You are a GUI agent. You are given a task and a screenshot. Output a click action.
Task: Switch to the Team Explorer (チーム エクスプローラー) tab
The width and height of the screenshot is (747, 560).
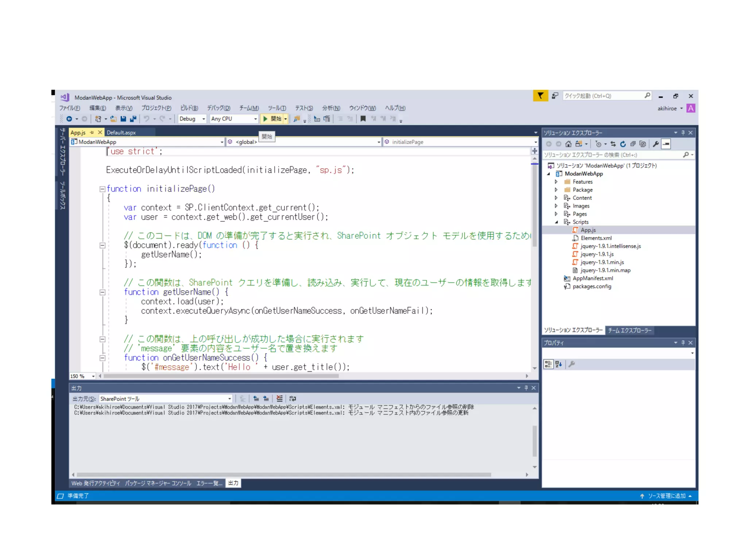[x=629, y=330]
